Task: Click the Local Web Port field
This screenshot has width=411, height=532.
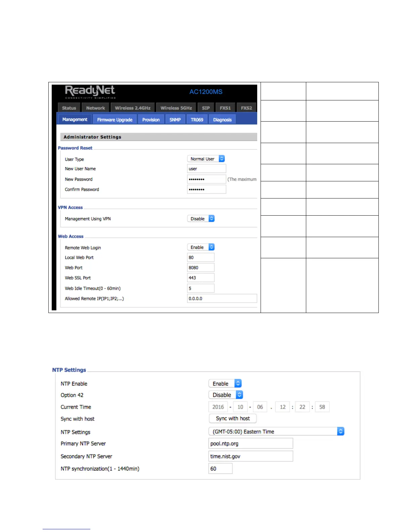Action: point(201,257)
